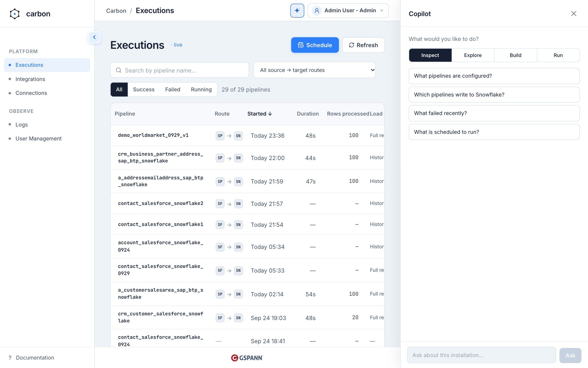The height and width of the screenshot is (368, 588).
Task: Open Connections in the sidebar
Action: (x=47, y=93)
